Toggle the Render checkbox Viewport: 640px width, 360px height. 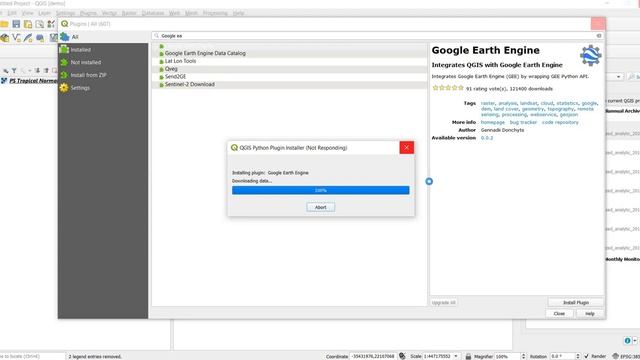coord(587,356)
